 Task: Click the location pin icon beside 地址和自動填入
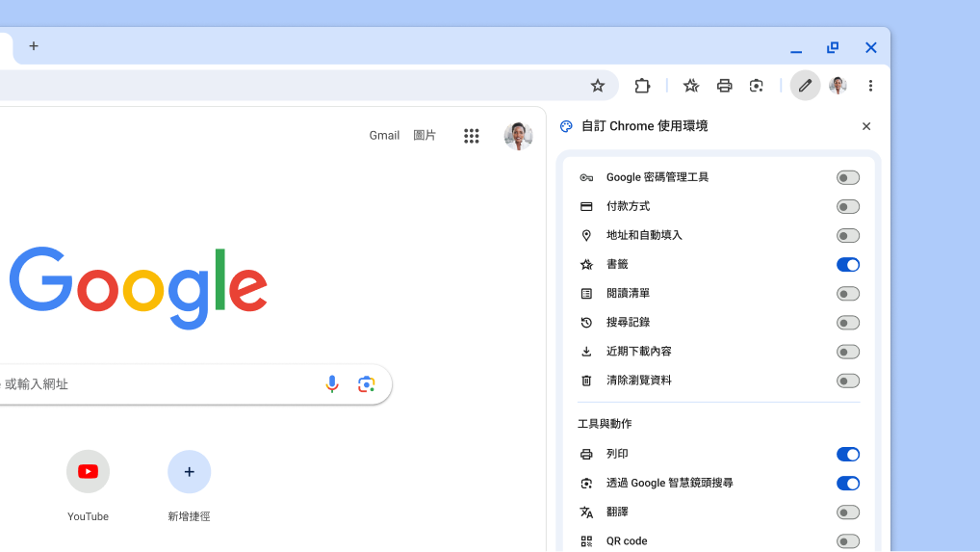pos(586,236)
